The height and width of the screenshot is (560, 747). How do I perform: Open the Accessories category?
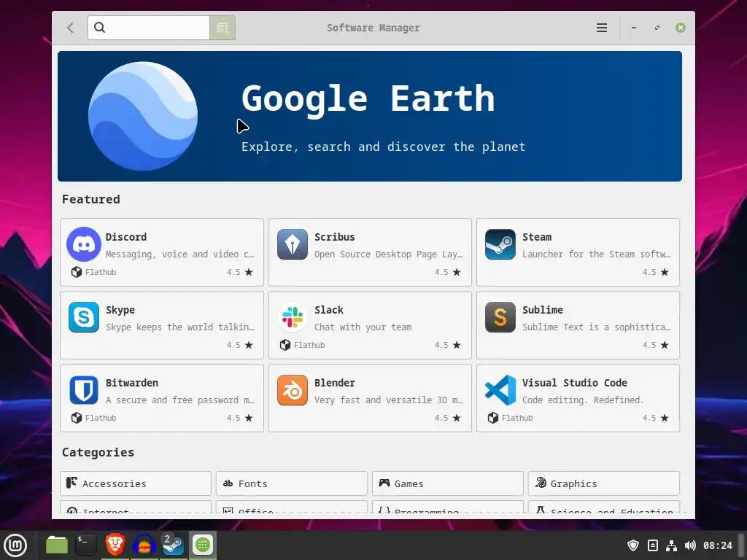136,483
